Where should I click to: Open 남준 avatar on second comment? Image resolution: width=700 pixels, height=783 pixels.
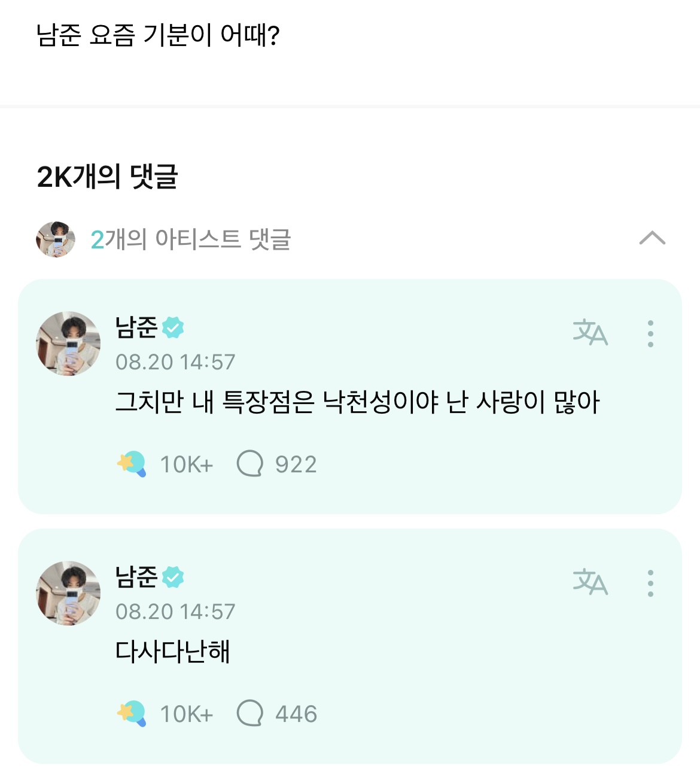coord(68,593)
